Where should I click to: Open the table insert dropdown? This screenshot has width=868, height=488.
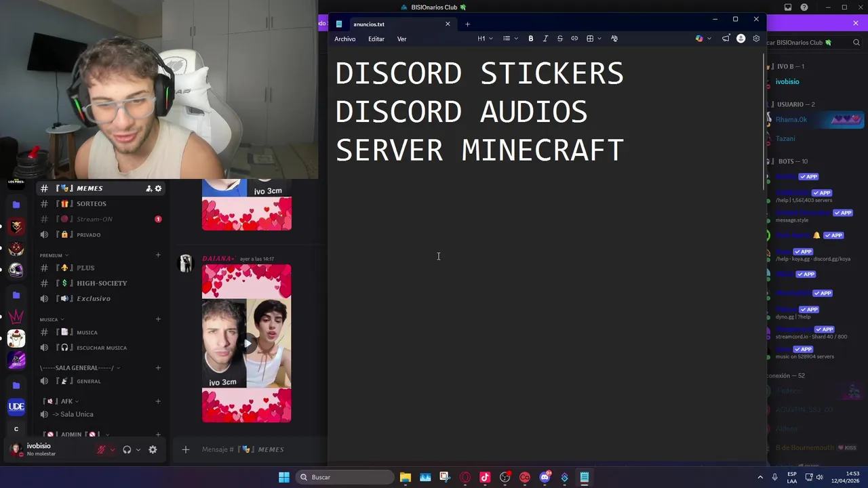pos(593,39)
